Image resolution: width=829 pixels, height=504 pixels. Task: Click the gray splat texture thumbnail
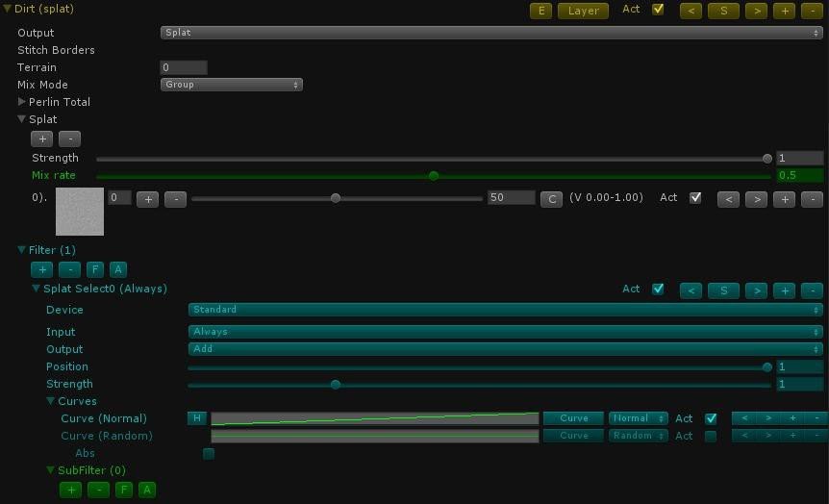[x=80, y=212]
